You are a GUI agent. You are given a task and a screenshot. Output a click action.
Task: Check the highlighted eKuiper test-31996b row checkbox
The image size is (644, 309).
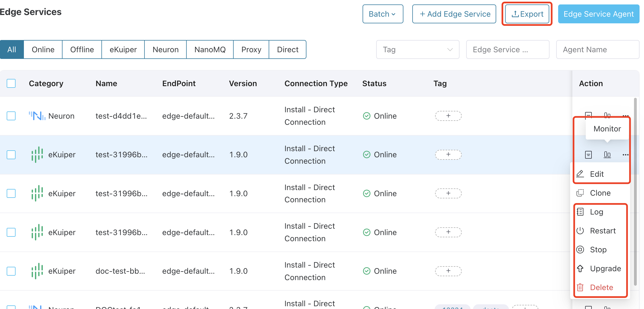[x=11, y=155]
